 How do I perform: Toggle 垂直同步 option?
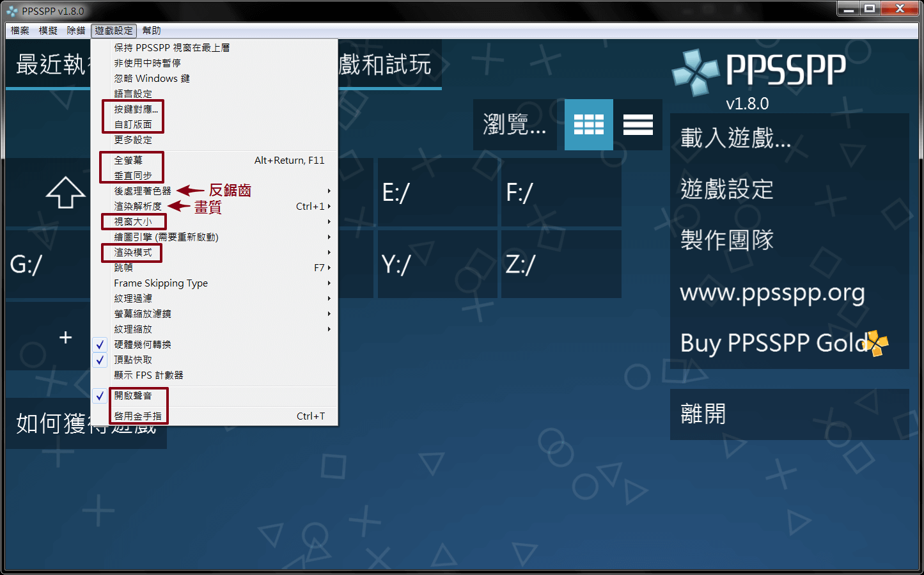pos(214,176)
